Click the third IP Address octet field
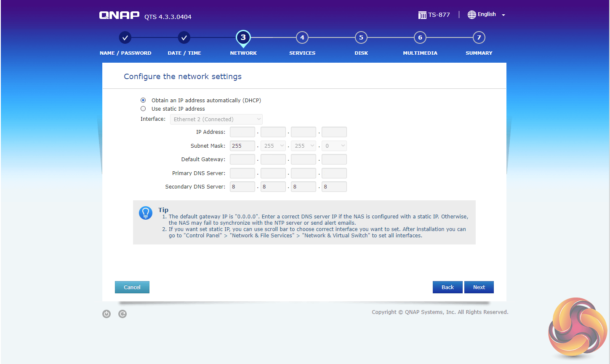The width and height of the screenshot is (610, 364). coord(304,132)
